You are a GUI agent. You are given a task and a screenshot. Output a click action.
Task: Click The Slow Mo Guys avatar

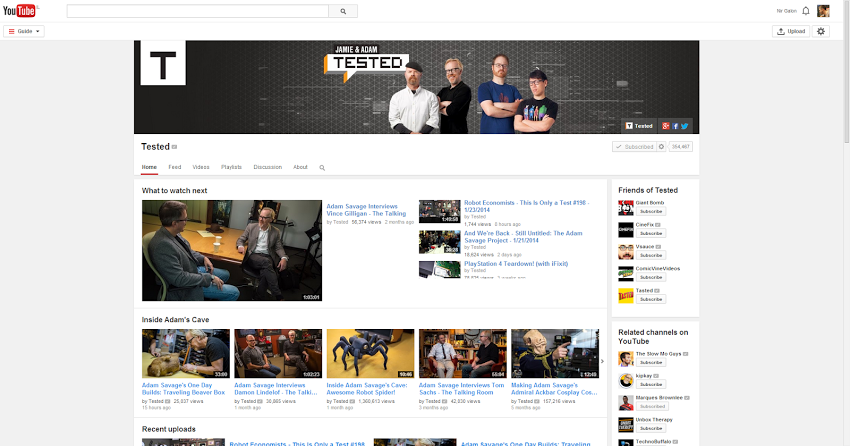click(626, 359)
